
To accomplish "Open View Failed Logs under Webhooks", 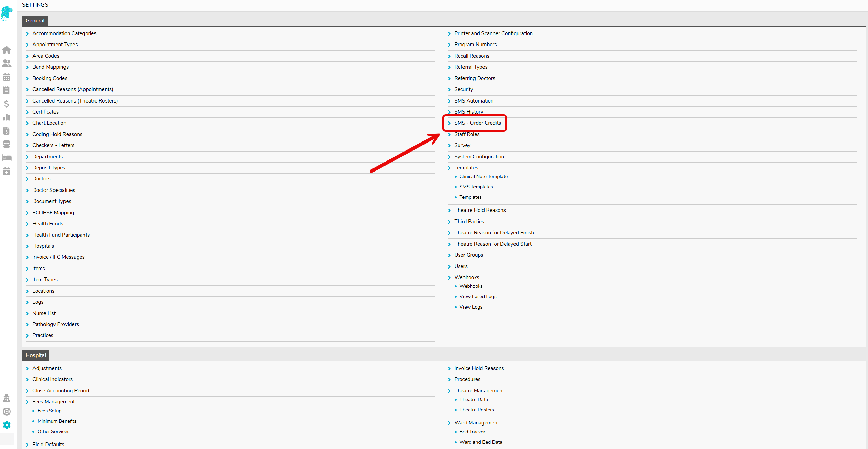I will [x=478, y=296].
